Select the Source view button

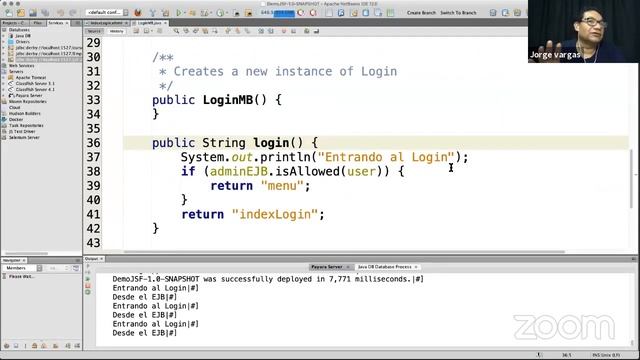click(x=93, y=31)
